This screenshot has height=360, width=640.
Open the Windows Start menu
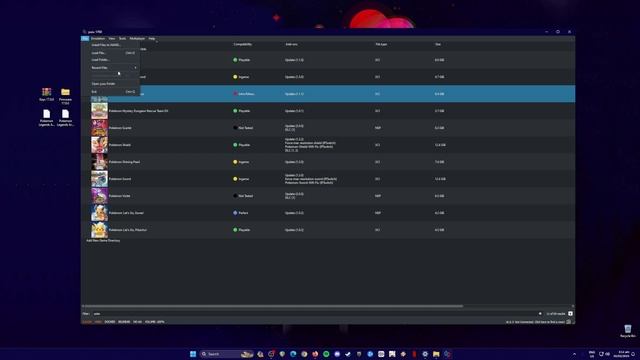click(193, 354)
